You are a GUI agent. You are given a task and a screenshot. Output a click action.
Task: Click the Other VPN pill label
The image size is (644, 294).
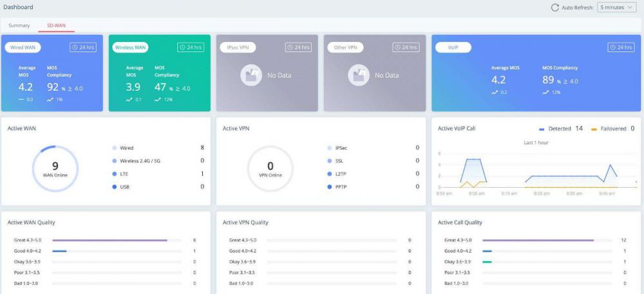pos(345,47)
